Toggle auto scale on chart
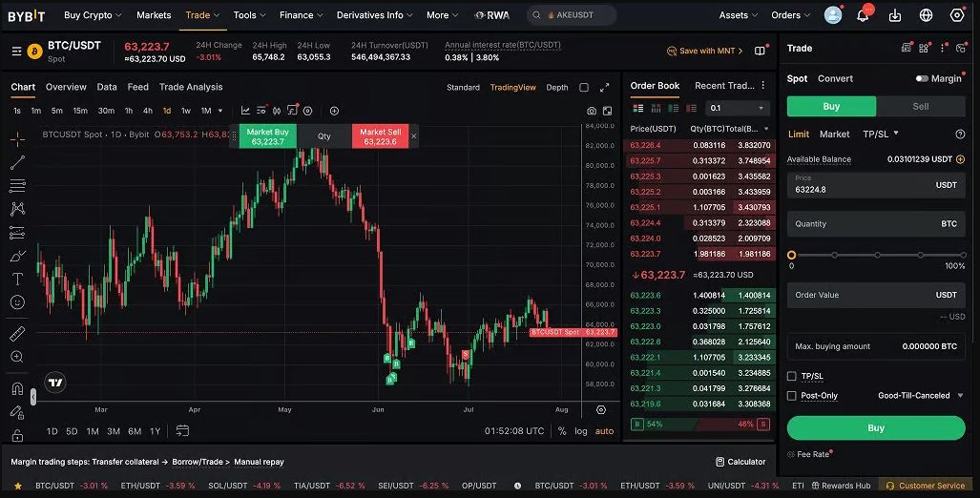This screenshot has height=498, width=980. [604, 431]
